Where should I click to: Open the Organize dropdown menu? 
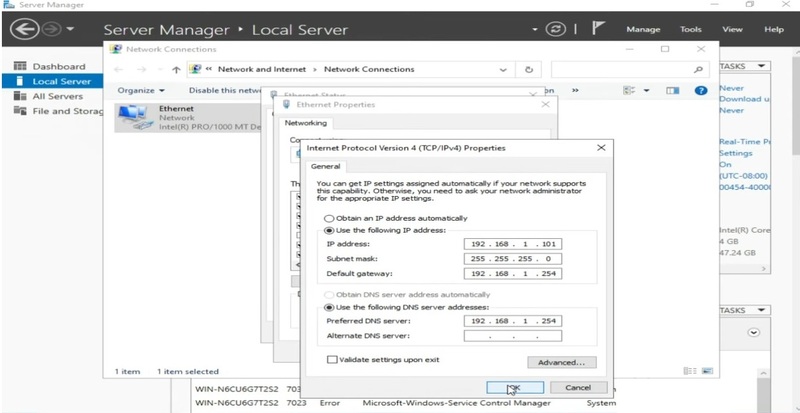pos(141,90)
